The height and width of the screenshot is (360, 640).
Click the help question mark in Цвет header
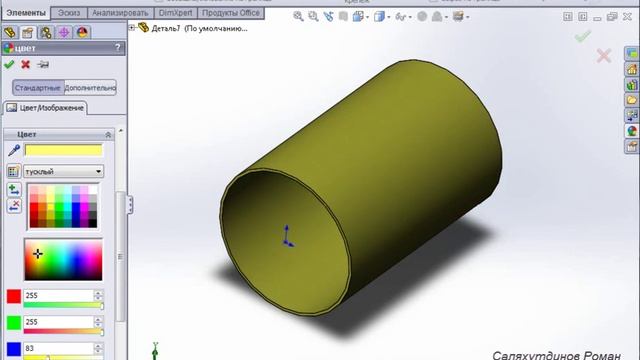[118, 48]
